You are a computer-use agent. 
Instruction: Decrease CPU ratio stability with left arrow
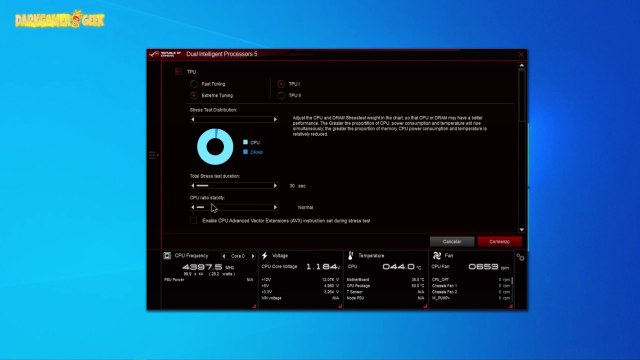point(193,207)
